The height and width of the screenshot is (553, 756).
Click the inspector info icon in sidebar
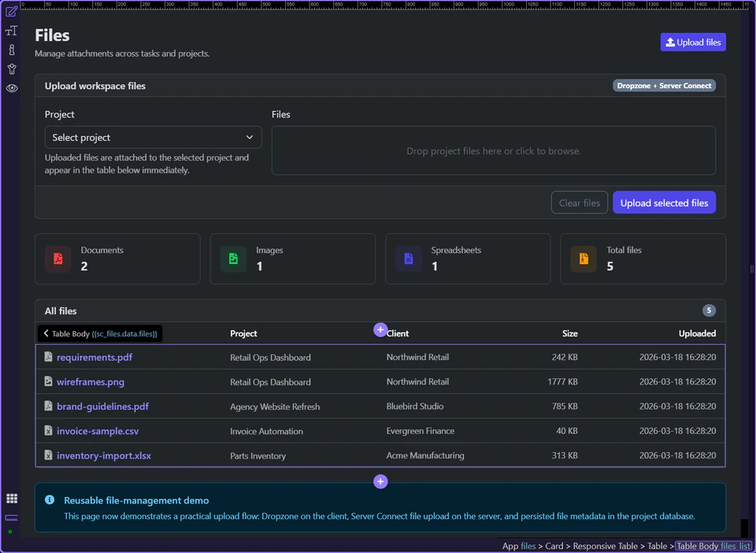pos(11,50)
